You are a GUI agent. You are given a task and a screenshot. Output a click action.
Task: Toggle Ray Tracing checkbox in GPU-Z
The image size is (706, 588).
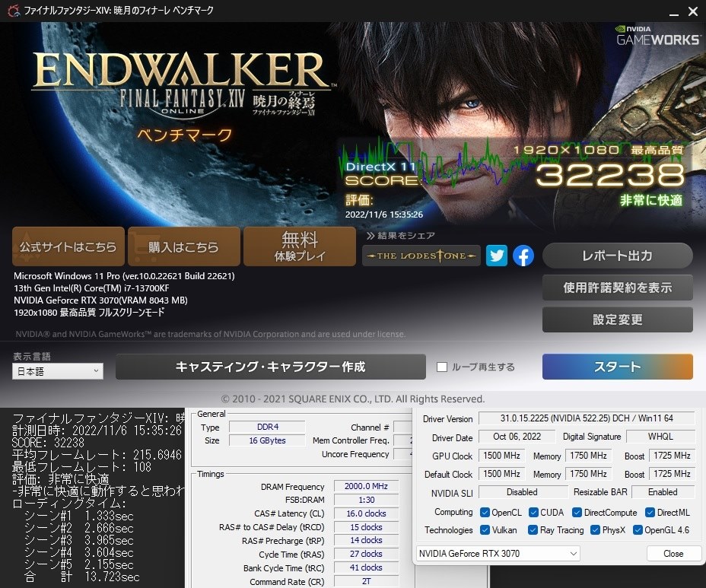pyautogui.click(x=533, y=530)
